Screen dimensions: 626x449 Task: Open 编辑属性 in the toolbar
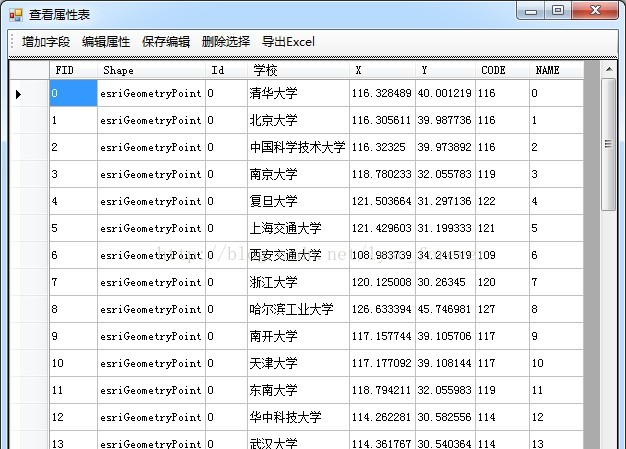106,42
